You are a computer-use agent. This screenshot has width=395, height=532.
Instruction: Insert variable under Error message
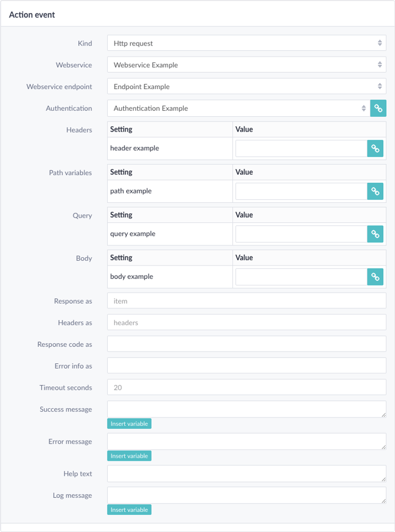129,456
